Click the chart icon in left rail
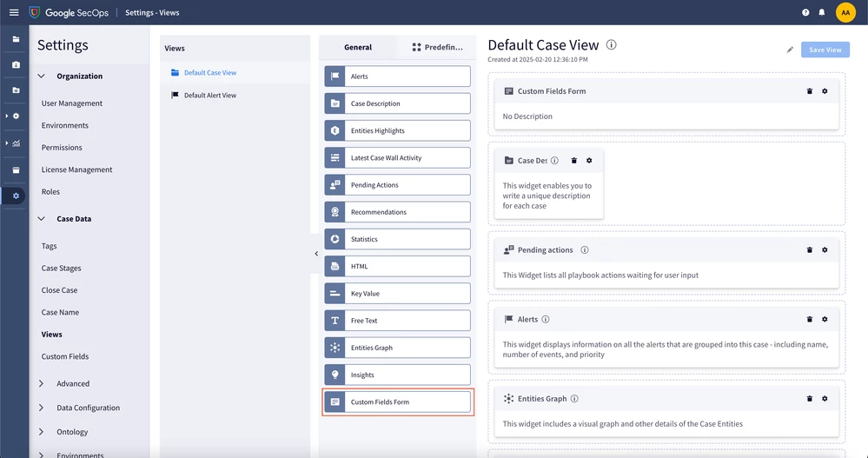Image resolution: width=868 pixels, height=458 pixels. [16, 143]
